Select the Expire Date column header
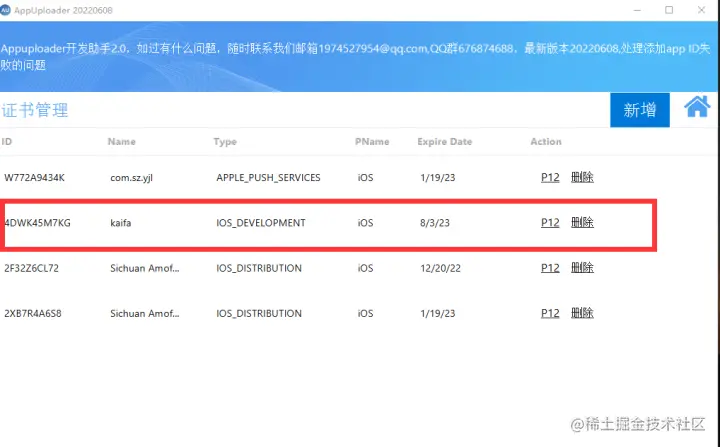 pyautogui.click(x=444, y=141)
